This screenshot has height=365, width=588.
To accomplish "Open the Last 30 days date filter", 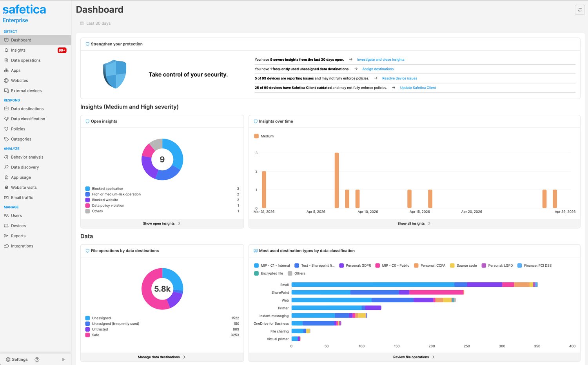I will pos(95,23).
